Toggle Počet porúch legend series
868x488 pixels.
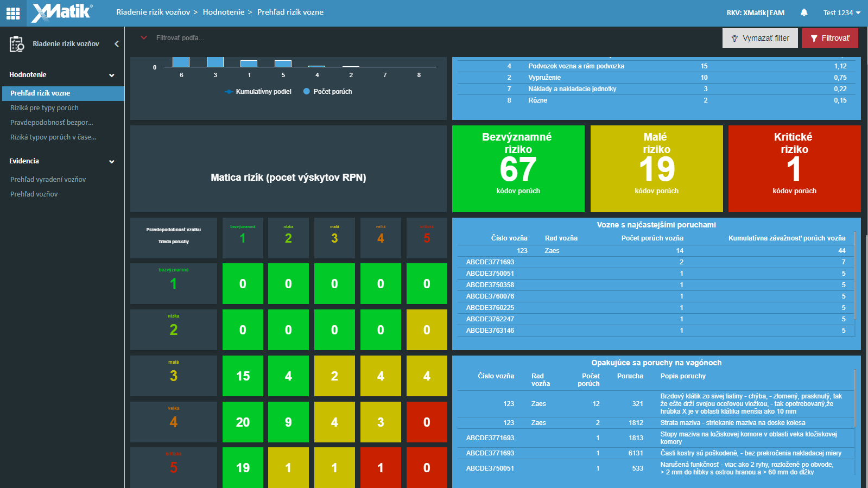click(x=327, y=92)
